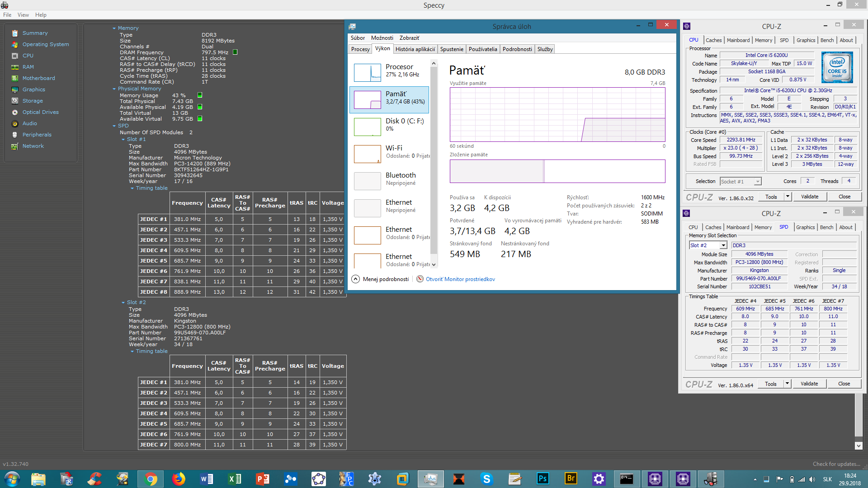Click resource monitor icon in Task Manager

point(420,279)
